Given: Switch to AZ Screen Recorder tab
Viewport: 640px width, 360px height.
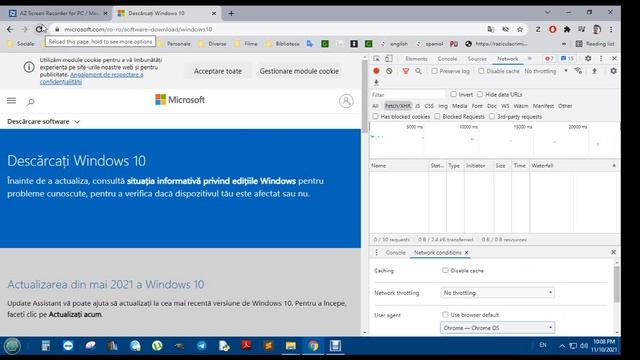Looking at the screenshot, I should pyautogui.click(x=58, y=13).
